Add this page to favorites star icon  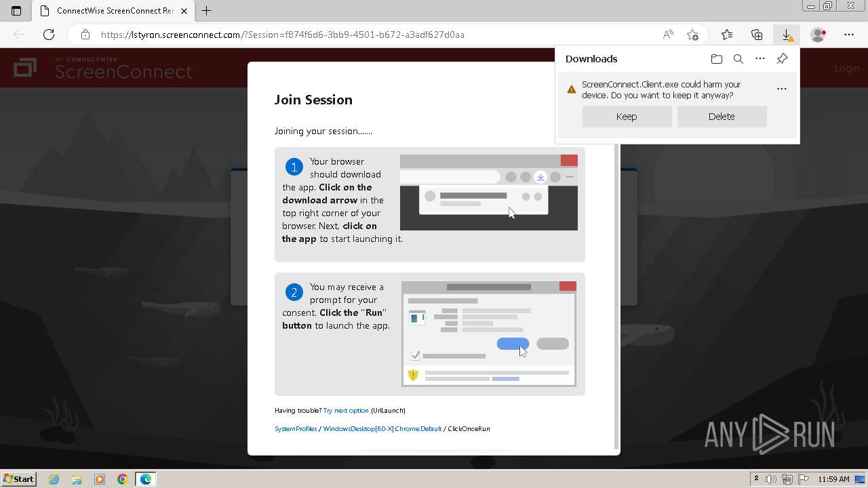click(x=692, y=35)
